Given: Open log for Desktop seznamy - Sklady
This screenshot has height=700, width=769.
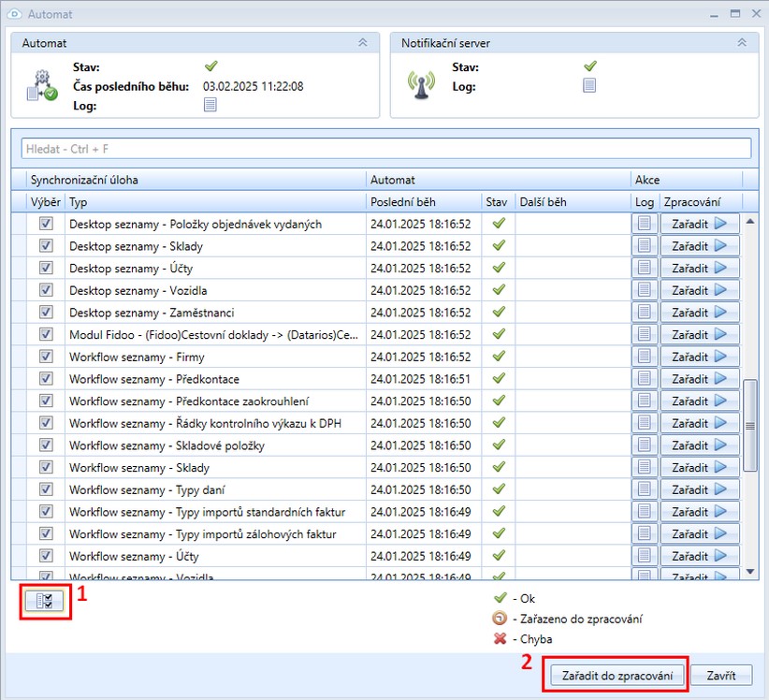Looking at the screenshot, I should pos(645,246).
